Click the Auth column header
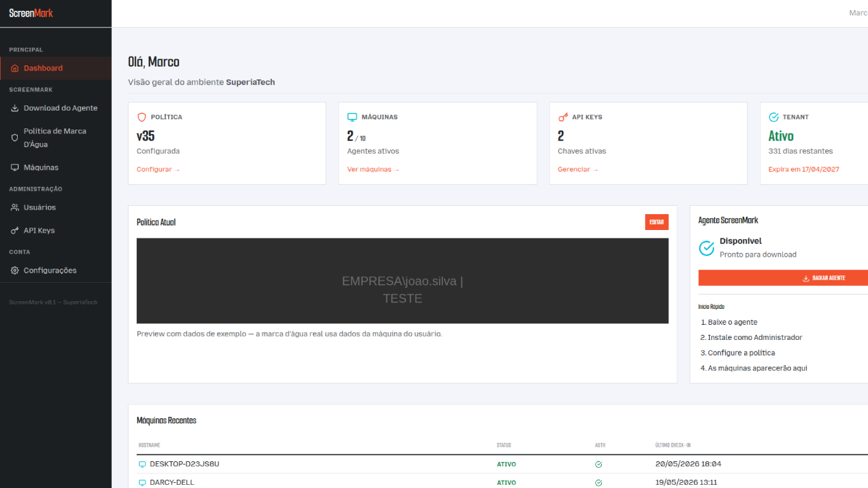868x488 pixels. (600, 445)
